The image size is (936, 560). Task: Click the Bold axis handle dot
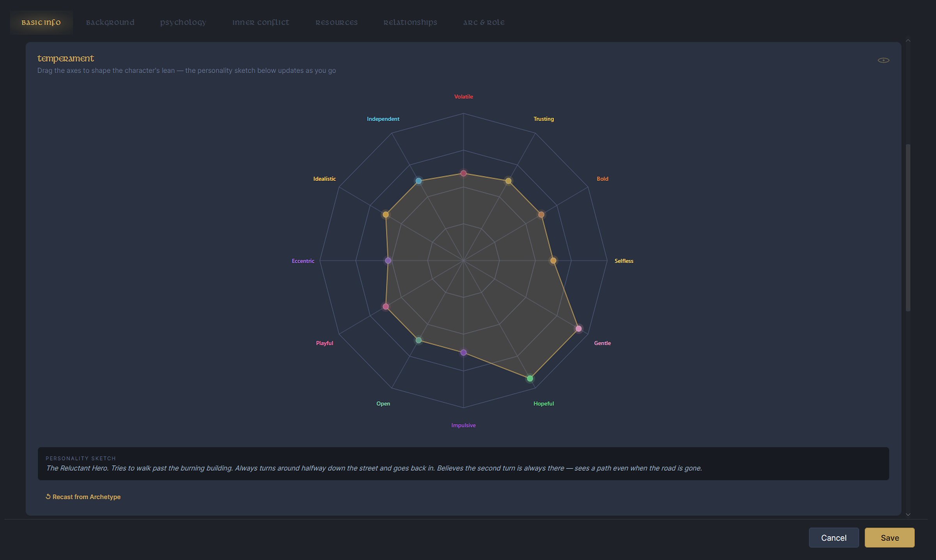click(x=541, y=214)
